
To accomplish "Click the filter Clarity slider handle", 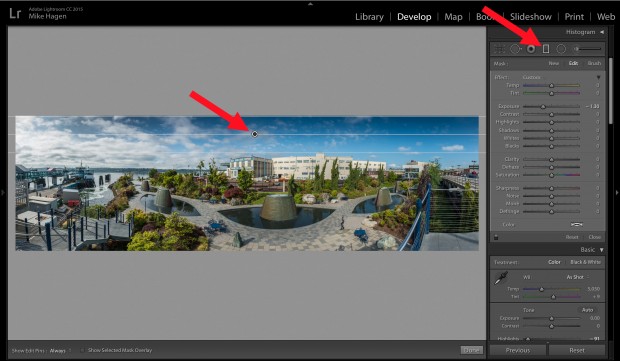I will [552, 159].
